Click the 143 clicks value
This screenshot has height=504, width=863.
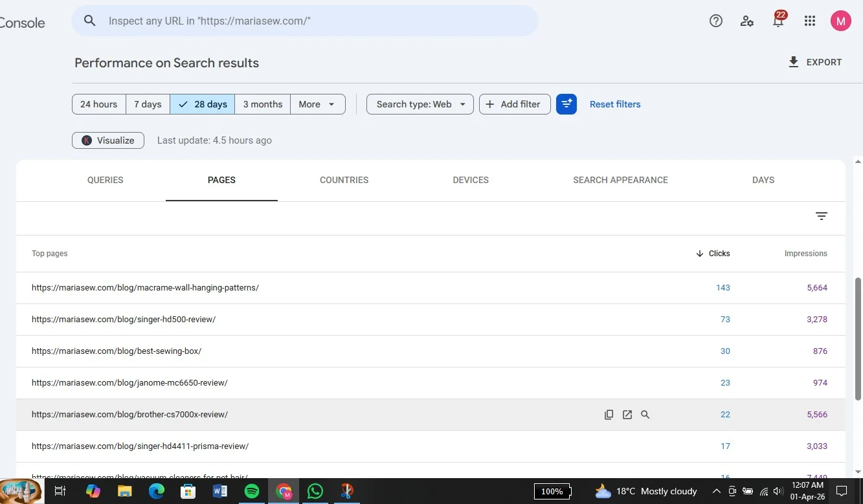(x=723, y=288)
